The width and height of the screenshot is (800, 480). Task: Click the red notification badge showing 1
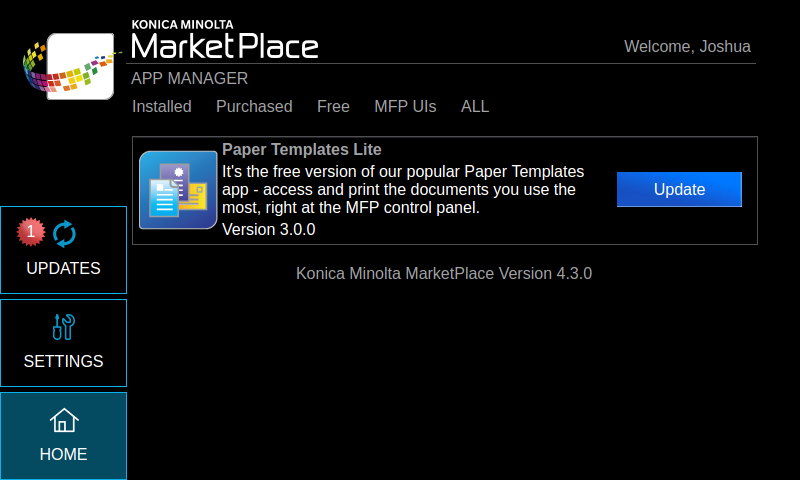31,231
